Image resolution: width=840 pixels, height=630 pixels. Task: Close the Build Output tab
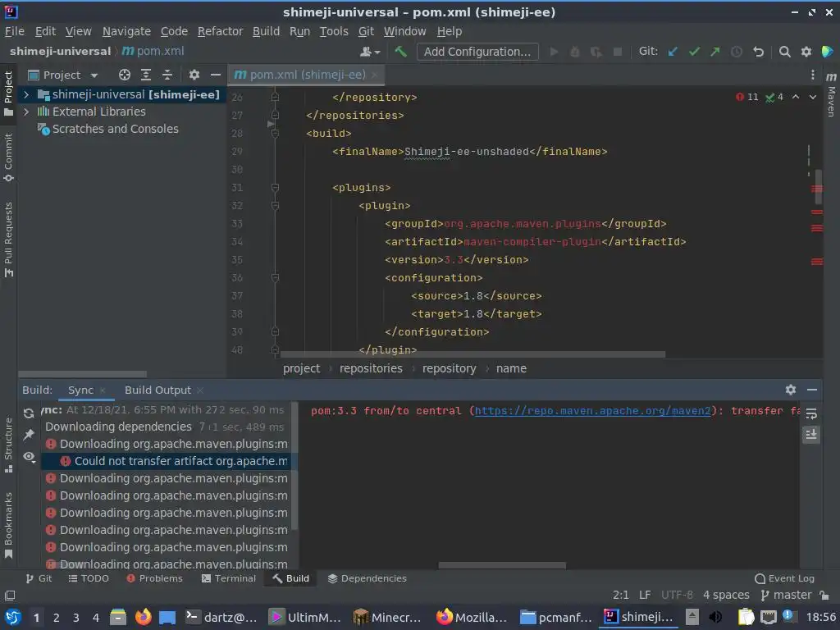(200, 390)
